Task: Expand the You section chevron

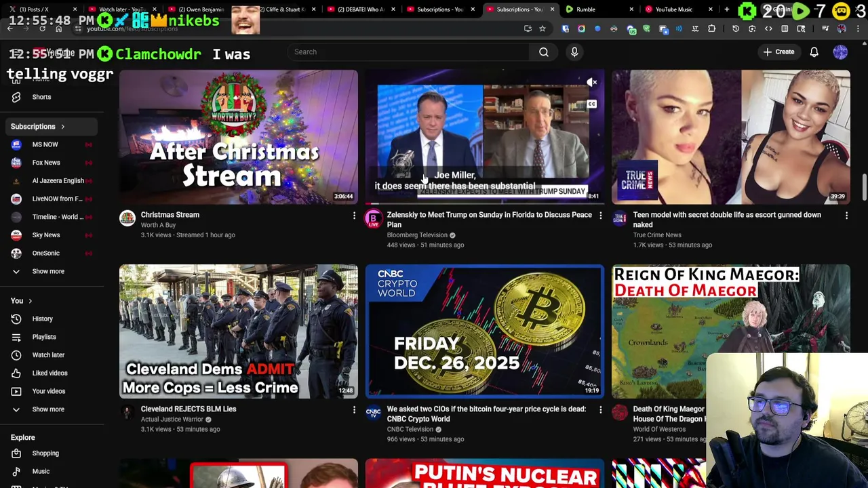Action: coord(30,301)
